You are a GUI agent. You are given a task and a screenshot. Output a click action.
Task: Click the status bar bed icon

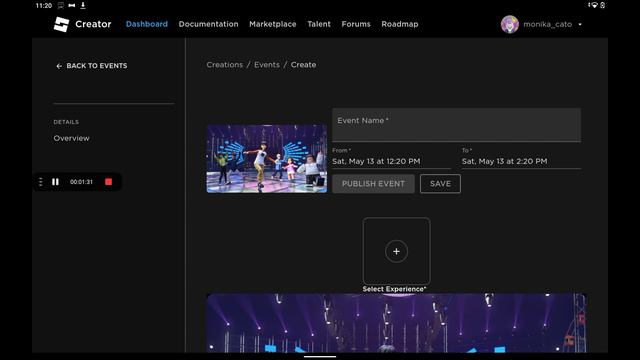pyautogui.click(x=72, y=5)
